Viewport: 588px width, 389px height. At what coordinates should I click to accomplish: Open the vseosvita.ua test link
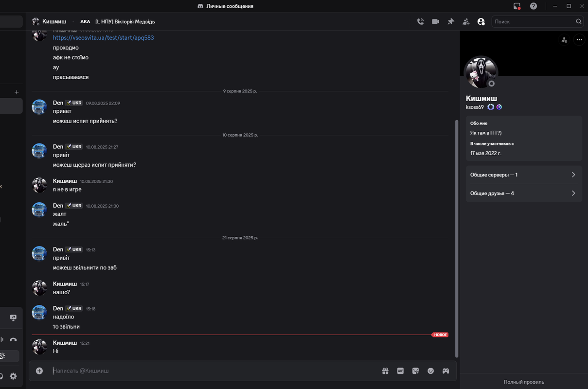click(103, 37)
